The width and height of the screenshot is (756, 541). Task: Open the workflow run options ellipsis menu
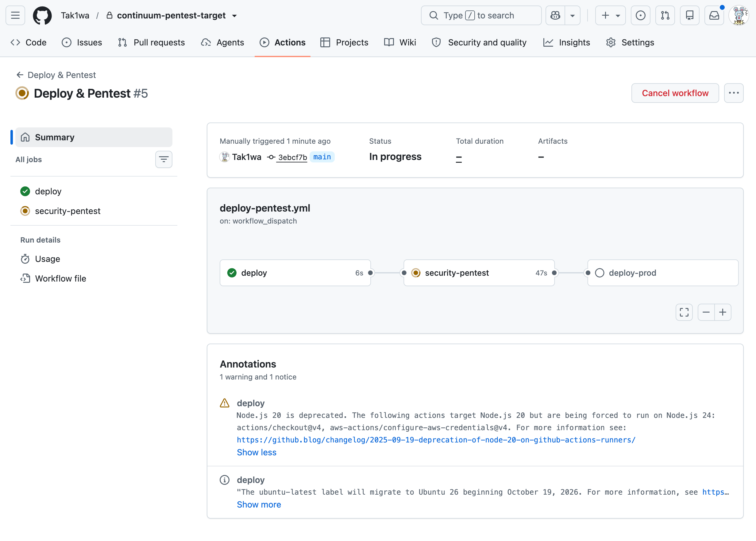pyautogui.click(x=734, y=93)
